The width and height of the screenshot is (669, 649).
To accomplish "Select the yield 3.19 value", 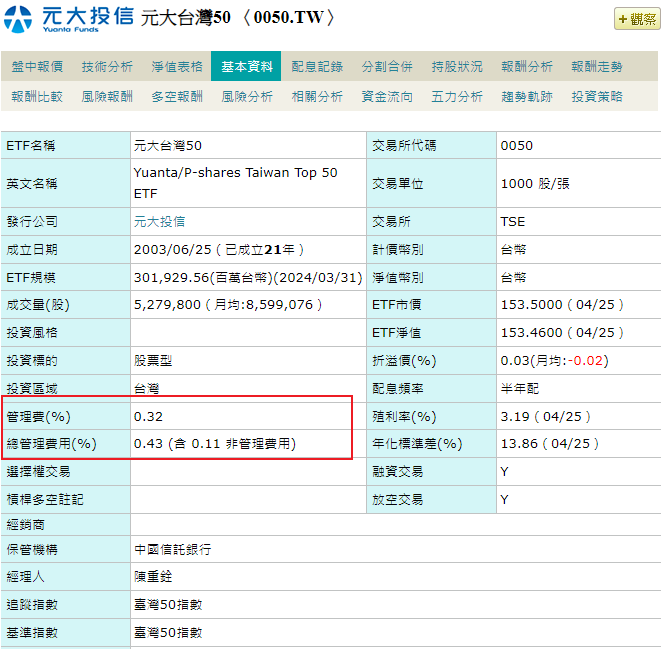I will (x=515, y=416).
